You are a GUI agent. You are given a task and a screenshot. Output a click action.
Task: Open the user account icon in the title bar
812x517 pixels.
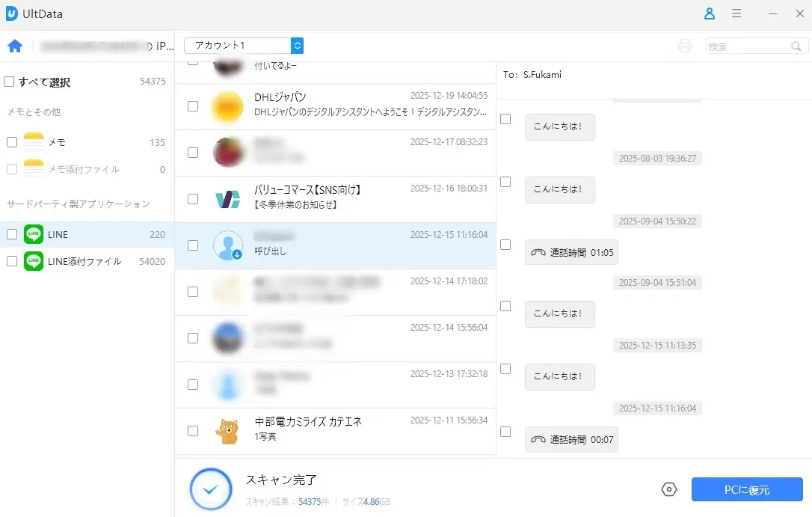pyautogui.click(x=709, y=13)
